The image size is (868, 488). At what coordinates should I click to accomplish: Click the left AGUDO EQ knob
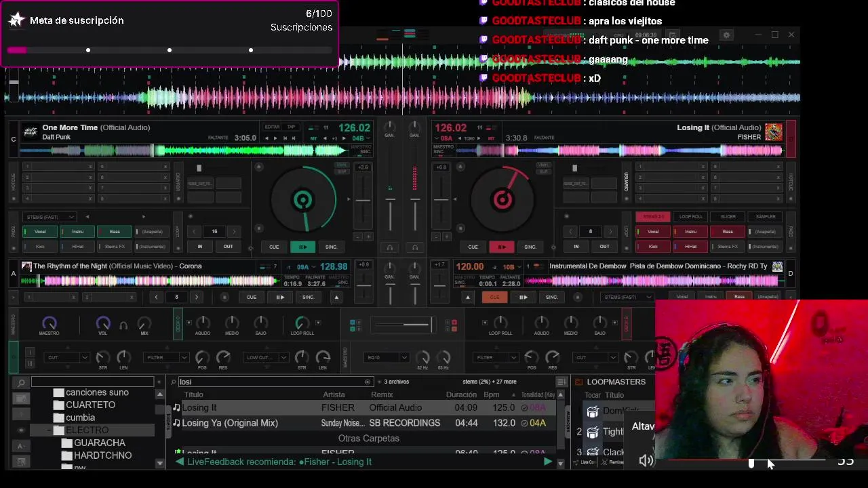pyautogui.click(x=203, y=323)
